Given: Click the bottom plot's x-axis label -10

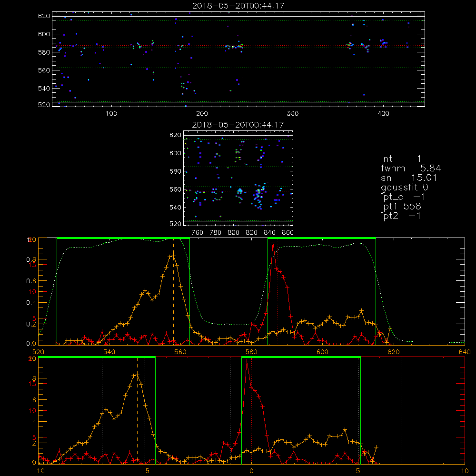Looking at the screenshot, I should 38,471.
